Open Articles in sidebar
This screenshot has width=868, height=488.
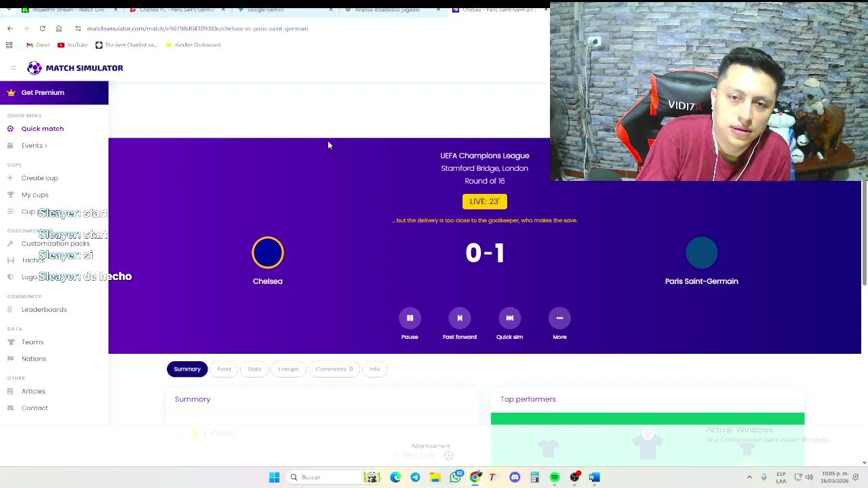pos(33,392)
